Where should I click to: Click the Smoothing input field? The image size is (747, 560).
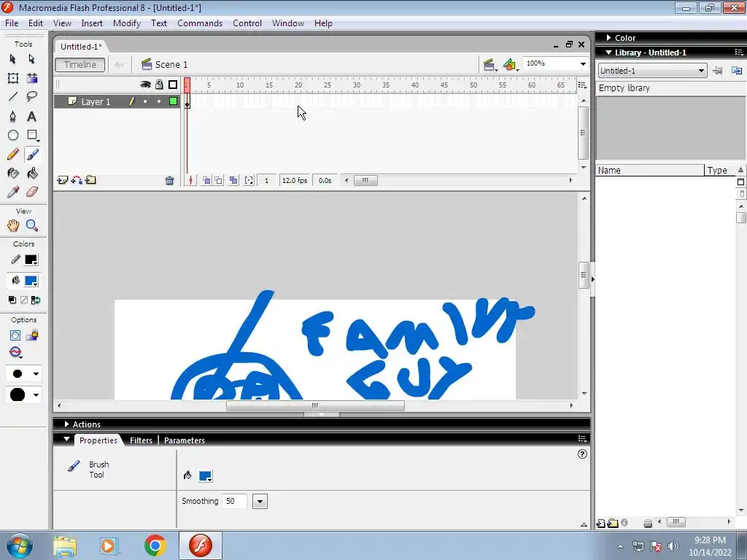pyautogui.click(x=234, y=501)
